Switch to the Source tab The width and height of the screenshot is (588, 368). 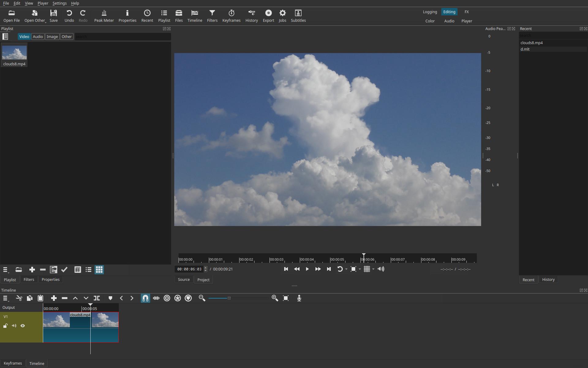[x=184, y=280]
